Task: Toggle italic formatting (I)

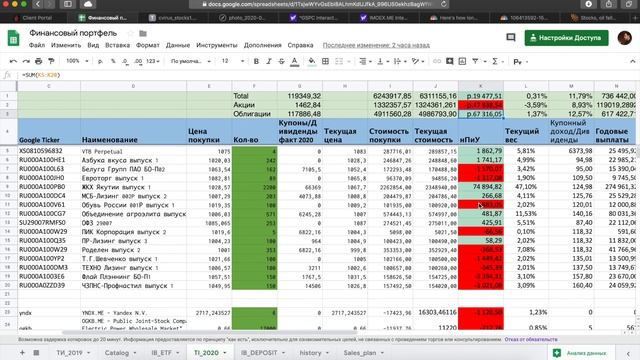Action: 269,61
